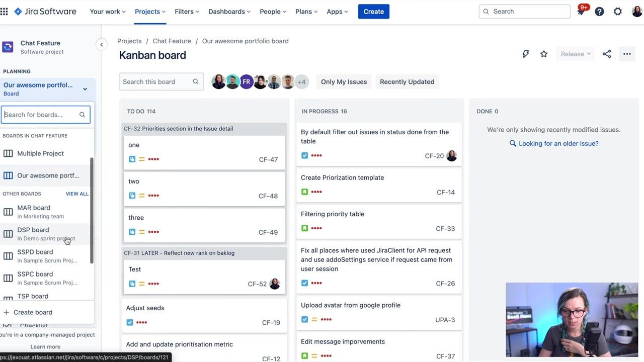Click the story icon on card CF-14
This screenshot has height=362, width=644.
tap(304, 192)
